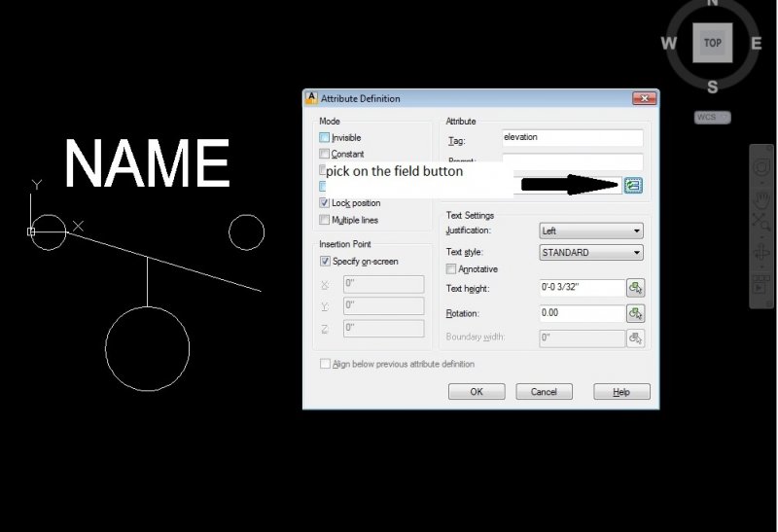Open the Justification dropdown
Viewport: 778px width, 532px height.
pyautogui.click(x=591, y=231)
